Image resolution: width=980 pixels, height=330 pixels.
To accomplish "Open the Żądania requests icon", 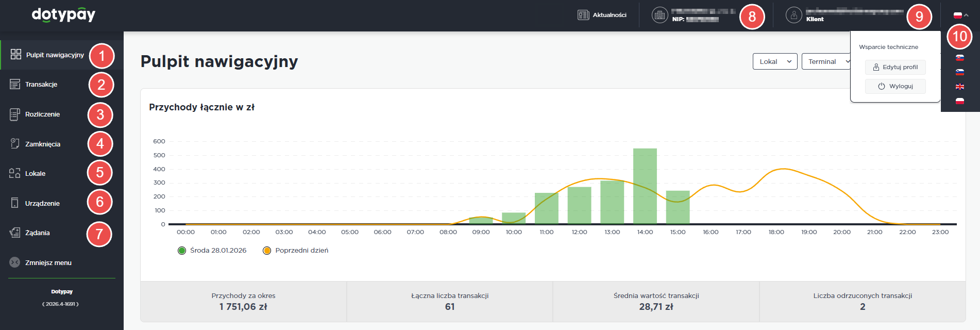I will click(15, 233).
